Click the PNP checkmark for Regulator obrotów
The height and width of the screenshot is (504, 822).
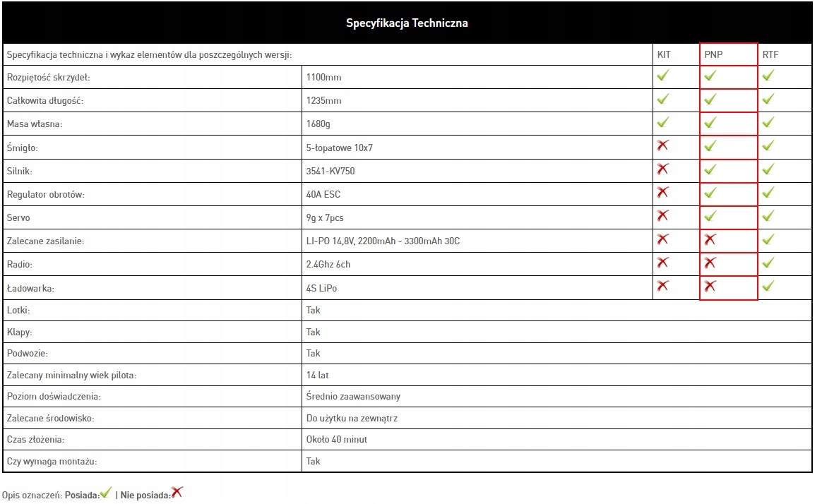tap(710, 193)
